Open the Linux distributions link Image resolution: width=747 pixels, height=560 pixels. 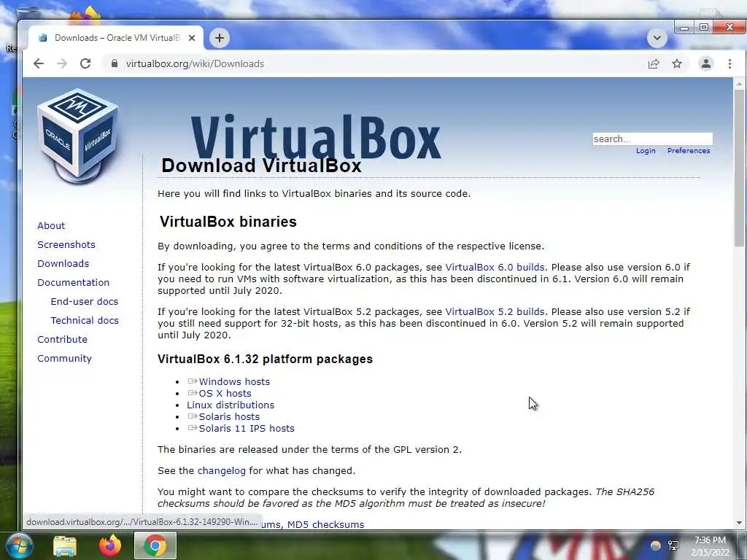coord(230,405)
